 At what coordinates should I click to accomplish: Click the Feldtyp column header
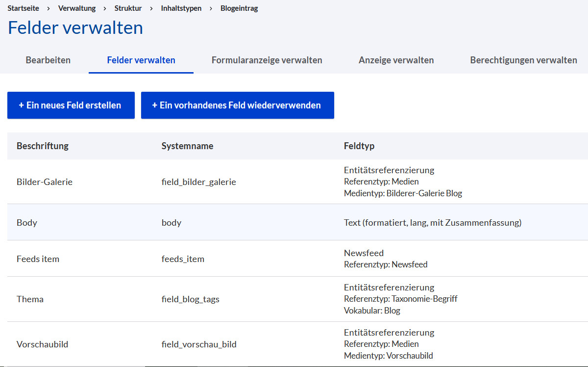tap(358, 146)
